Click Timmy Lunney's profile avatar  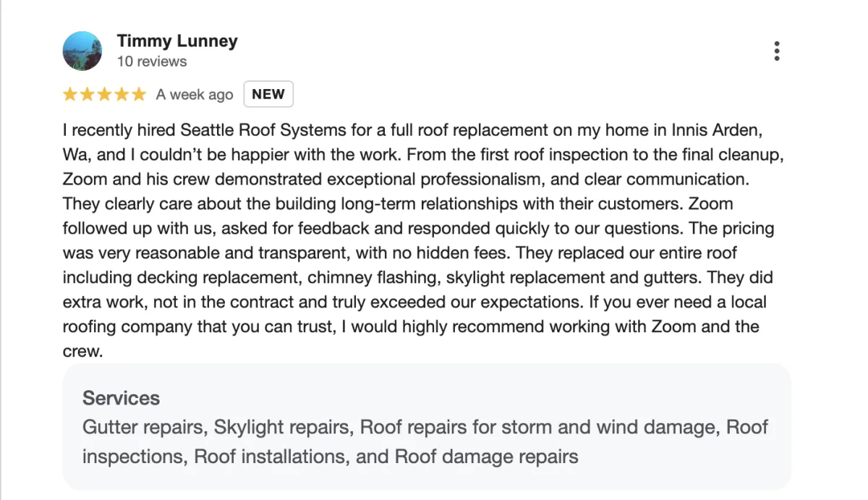pyautogui.click(x=82, y=51)
